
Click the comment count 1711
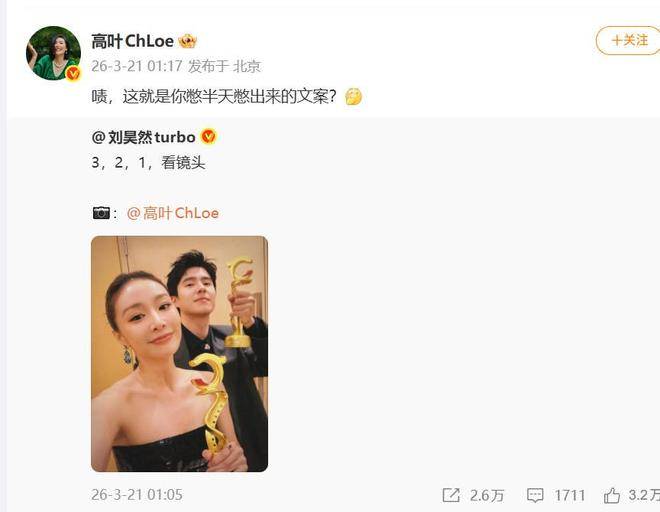570,495
